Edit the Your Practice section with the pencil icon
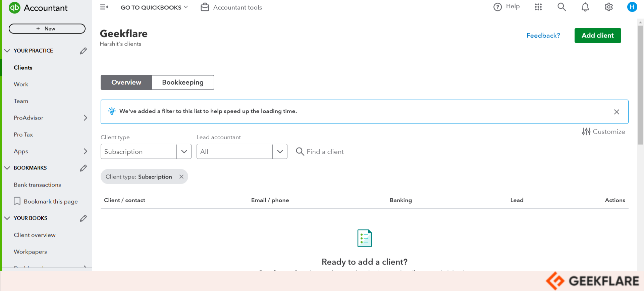 (84, 51)
